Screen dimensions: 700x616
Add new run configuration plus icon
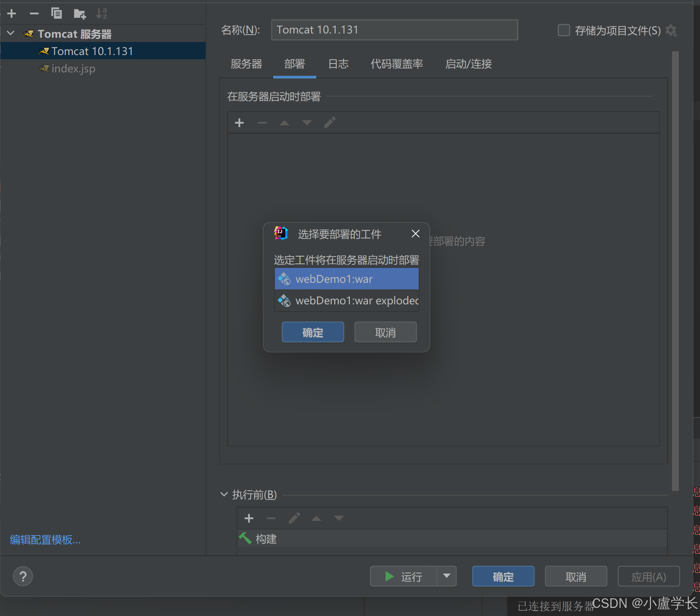click(x=12, y=14)
